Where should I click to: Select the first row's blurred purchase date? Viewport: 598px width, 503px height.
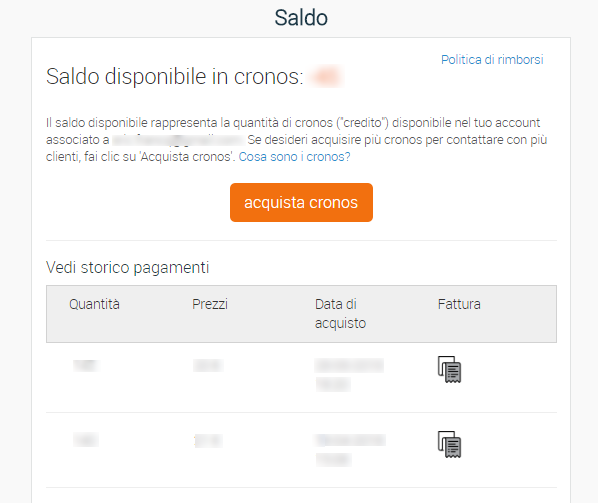[x=349, y=374]
